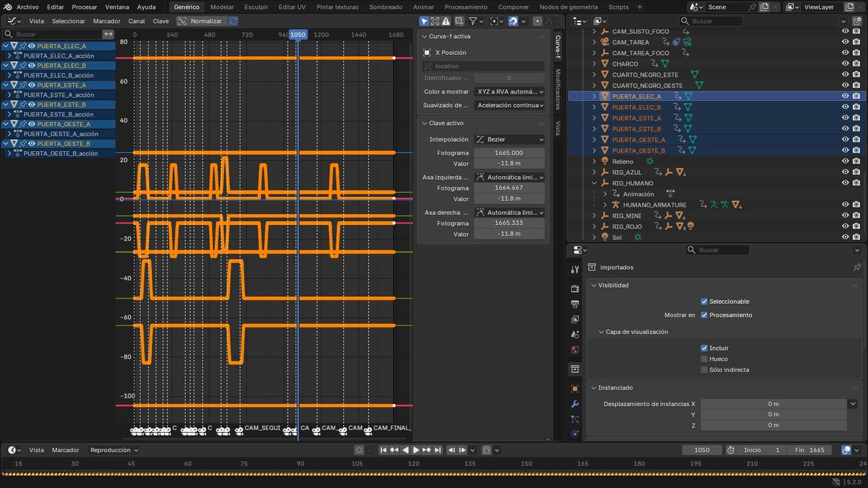Image resolution: width=868 pixels, height=488 pixels.
Task: Collapse Capa de visualización subpanel
Action: 601,332
